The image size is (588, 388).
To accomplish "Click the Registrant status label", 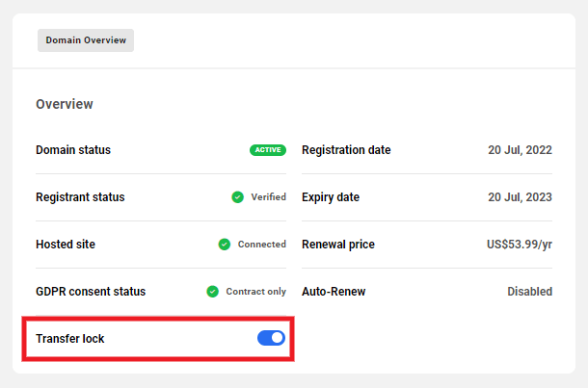I will coord(80,197).
